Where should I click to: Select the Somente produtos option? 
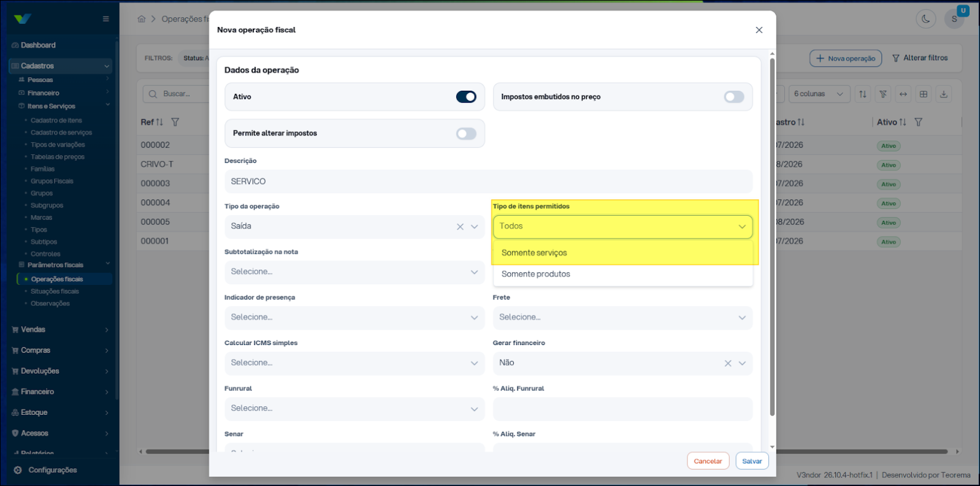pyautogui.click(x=623, y=274)
